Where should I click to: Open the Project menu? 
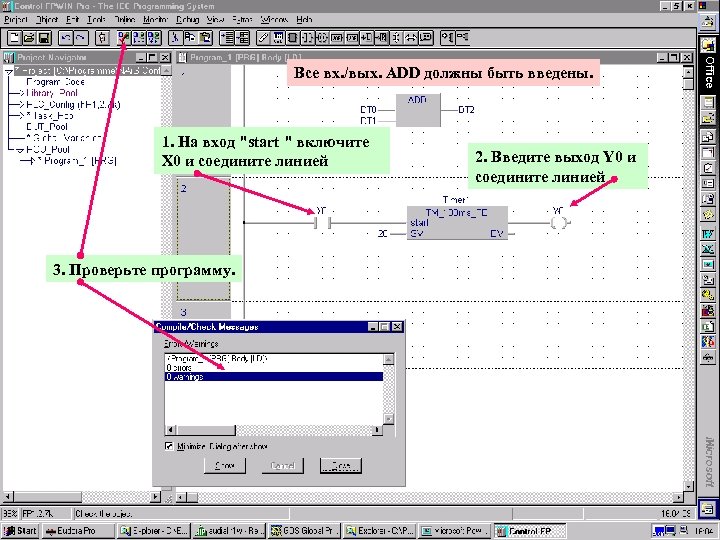[x=16, y=20]
